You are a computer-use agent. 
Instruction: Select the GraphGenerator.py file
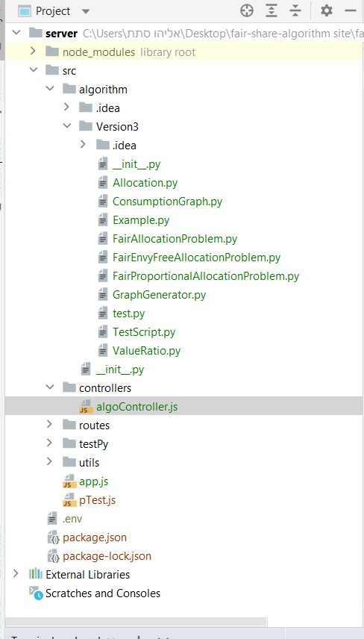(159, 295)
